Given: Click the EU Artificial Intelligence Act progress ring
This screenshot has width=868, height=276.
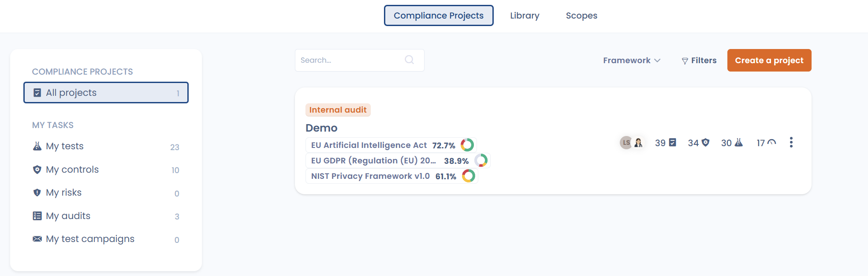Looking at the screenshot, I should coord(467,145).
